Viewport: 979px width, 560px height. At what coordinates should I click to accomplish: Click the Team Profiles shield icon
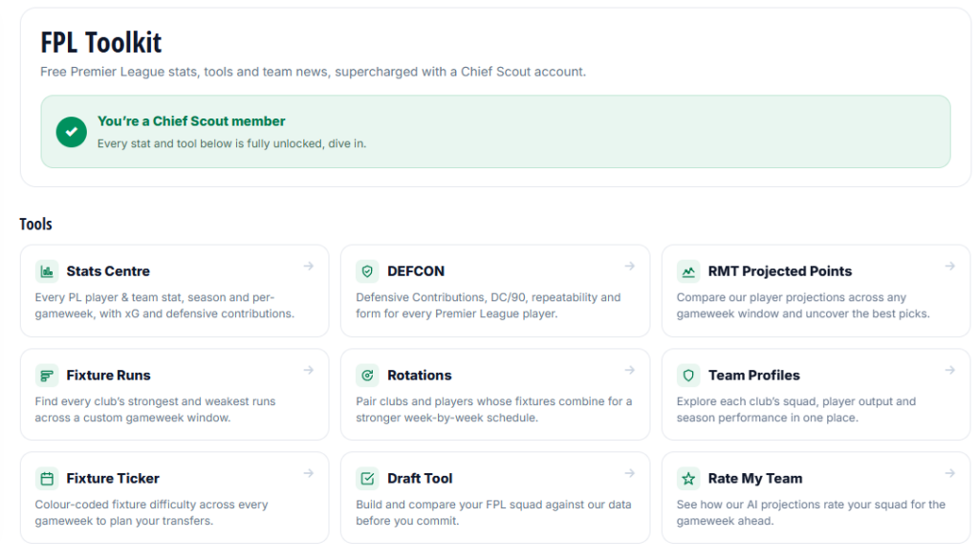click(x=688, y=376)
